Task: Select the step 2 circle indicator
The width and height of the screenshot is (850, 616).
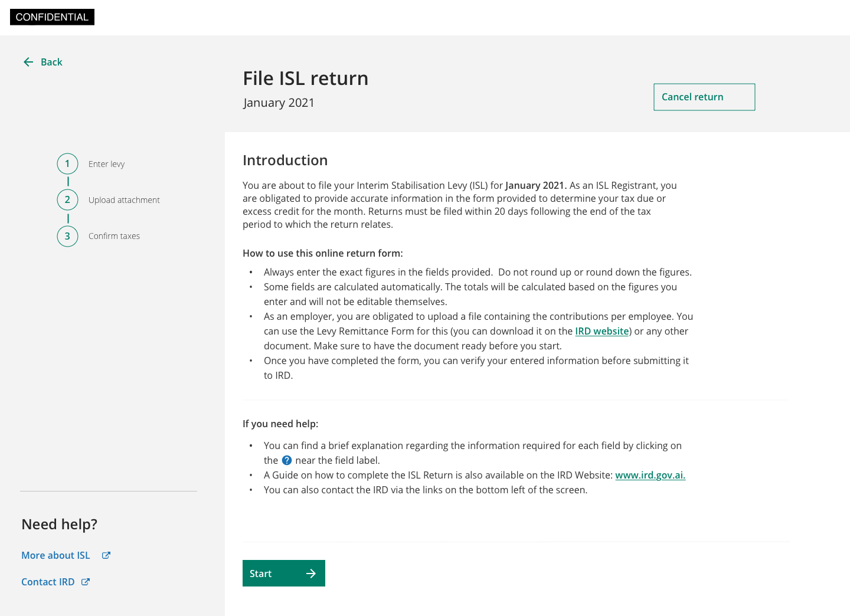Action: pyautogui.click(x=67, y=200)
